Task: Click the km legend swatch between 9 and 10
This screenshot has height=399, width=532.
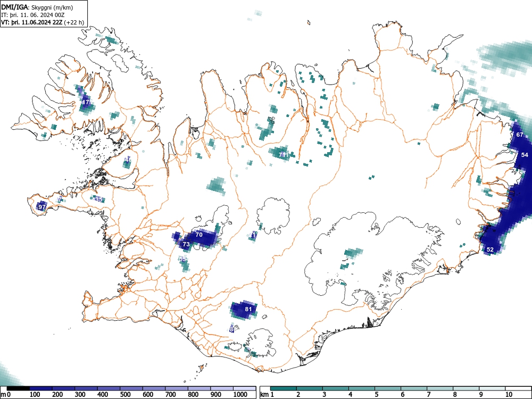Action: [x=492, y=388]
